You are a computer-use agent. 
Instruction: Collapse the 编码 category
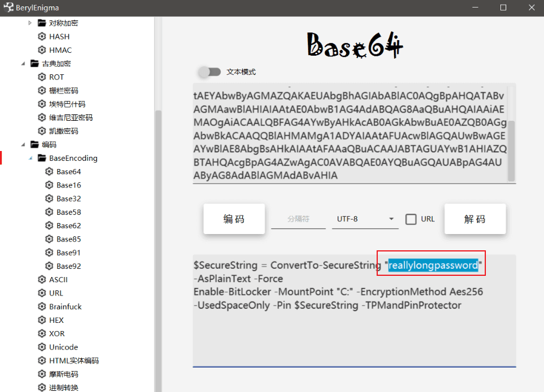pyautogui.click(x=23, y=145)
